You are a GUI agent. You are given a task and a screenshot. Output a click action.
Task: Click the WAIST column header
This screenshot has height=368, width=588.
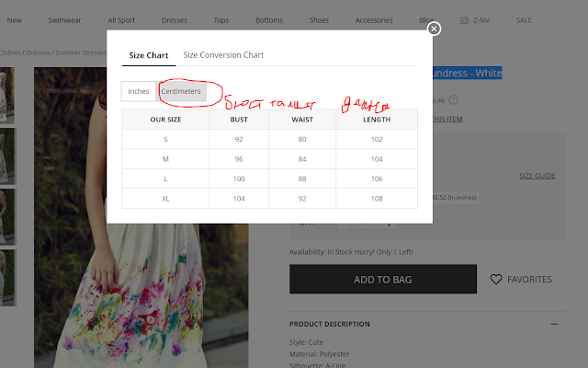pos(302,120)
